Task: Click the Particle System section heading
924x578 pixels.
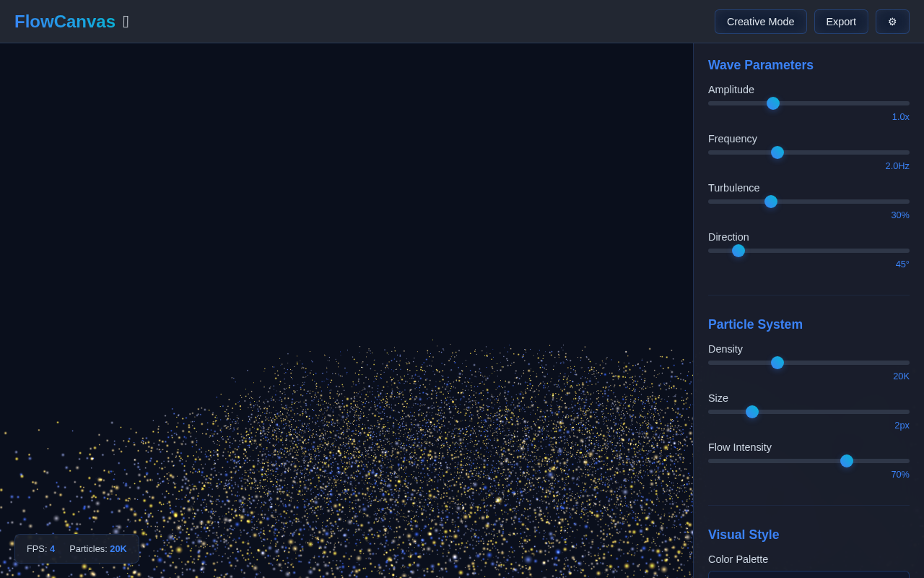Action: (755, 324)
